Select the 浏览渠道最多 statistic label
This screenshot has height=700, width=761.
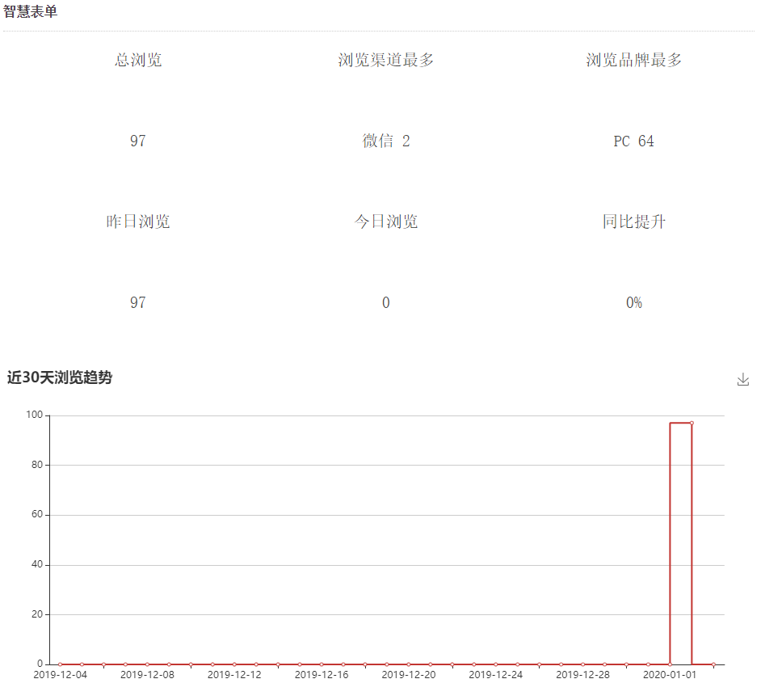coord(385,60)
